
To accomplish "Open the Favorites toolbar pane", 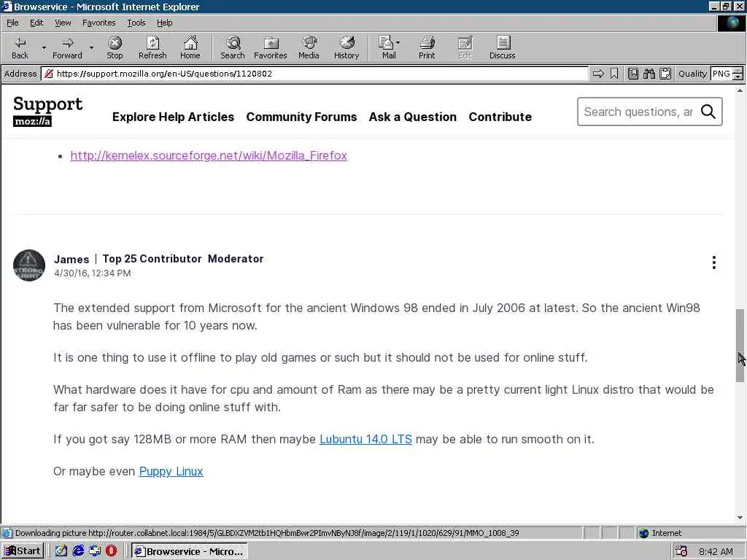I will pos(271,47).
